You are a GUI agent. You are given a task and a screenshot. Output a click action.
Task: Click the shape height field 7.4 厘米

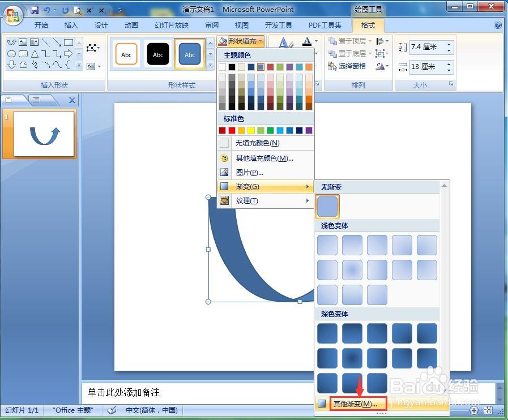point(428,48)
